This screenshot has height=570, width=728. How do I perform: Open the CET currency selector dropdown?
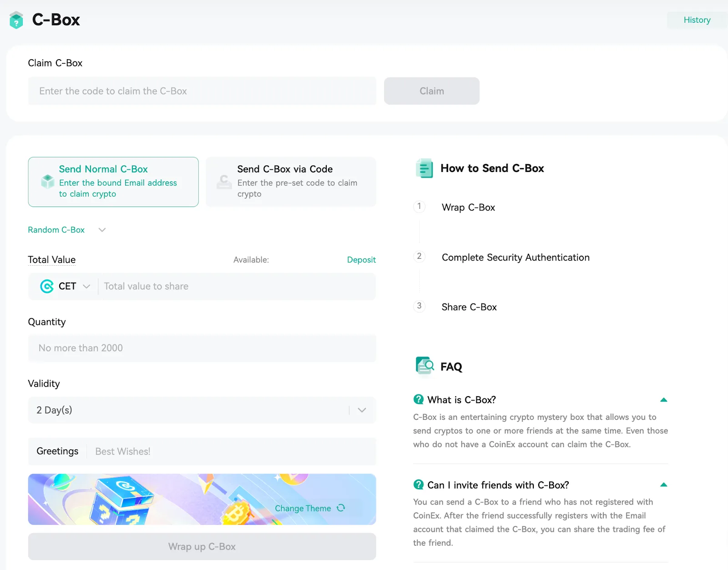[66, 286]
